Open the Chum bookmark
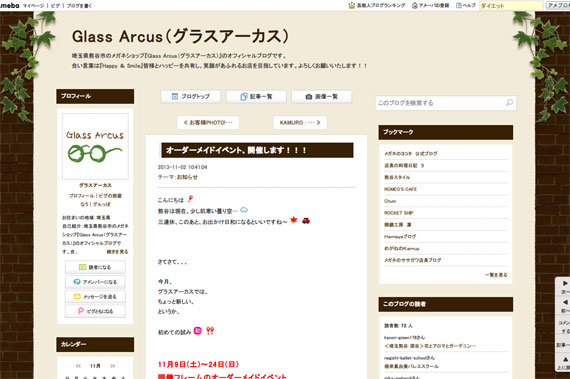Viewport: 570px width, 379px height. [390, 201]
